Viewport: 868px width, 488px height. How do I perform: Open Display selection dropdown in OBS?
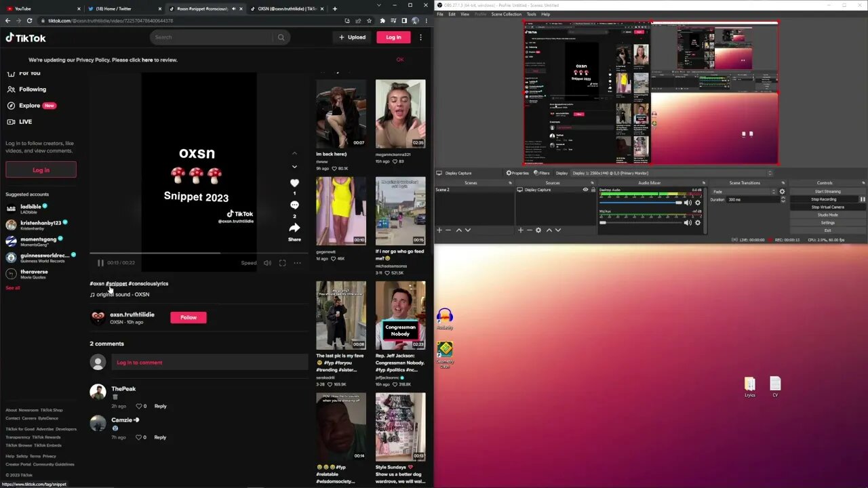pos(673,173)
